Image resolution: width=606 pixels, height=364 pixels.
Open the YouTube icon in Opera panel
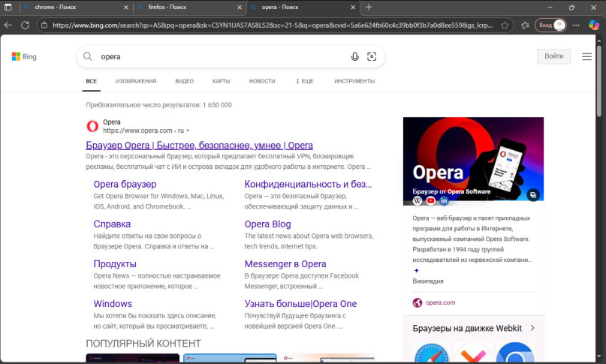click(x=431, y=201)
